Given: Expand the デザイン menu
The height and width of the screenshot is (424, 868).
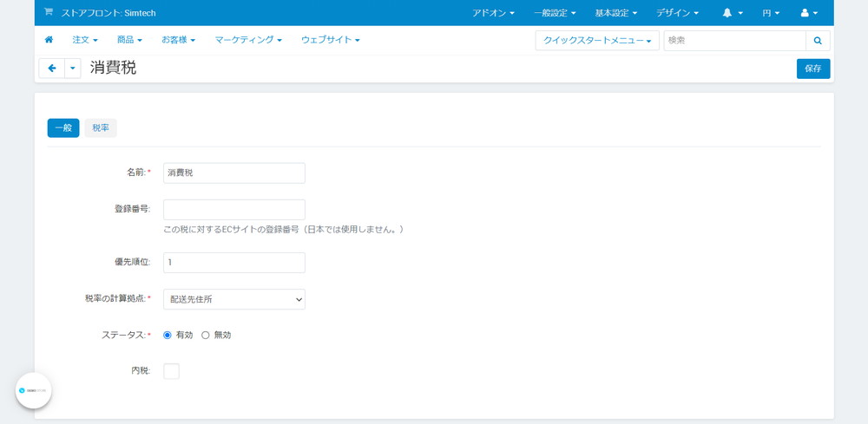Looking at the screenshot, I should pyautogui.click(x=677, y=13).
